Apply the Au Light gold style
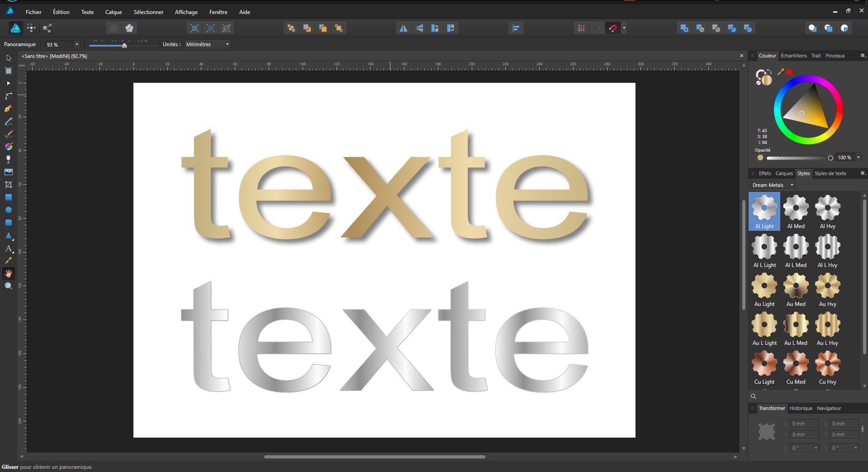The height and width of the screenshot is (472, 868). (x=764, y=290)
